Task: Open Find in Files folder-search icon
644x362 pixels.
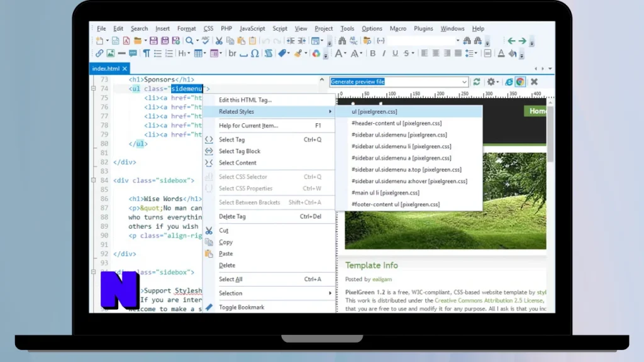Action: [x=367, y=41]
